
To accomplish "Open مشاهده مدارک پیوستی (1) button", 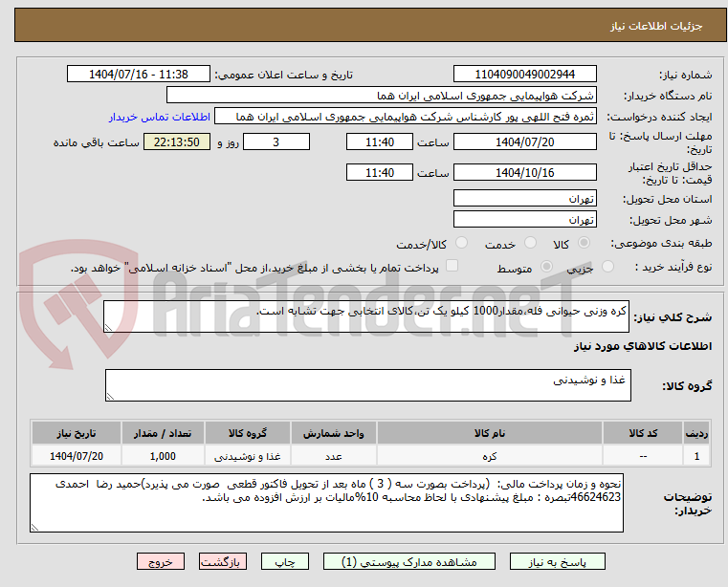I will coord(409,561).
